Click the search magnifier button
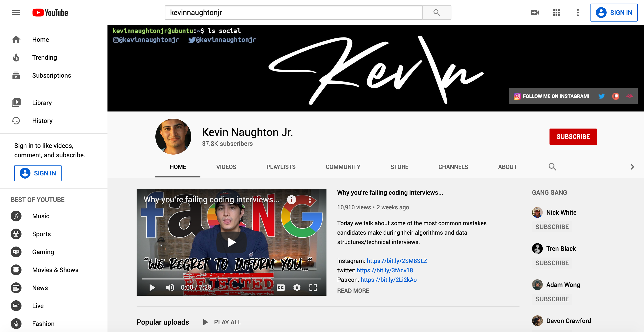This screenshot has width=644, height=332. [x=436, y=13]
